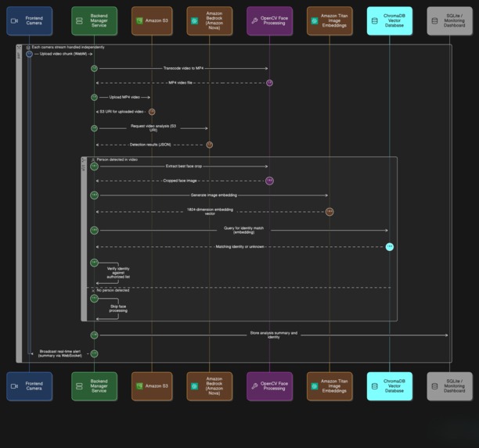Click the database icon in top ChromaDB Vector Database box
The image size is (479, 448).
[375, 21]
